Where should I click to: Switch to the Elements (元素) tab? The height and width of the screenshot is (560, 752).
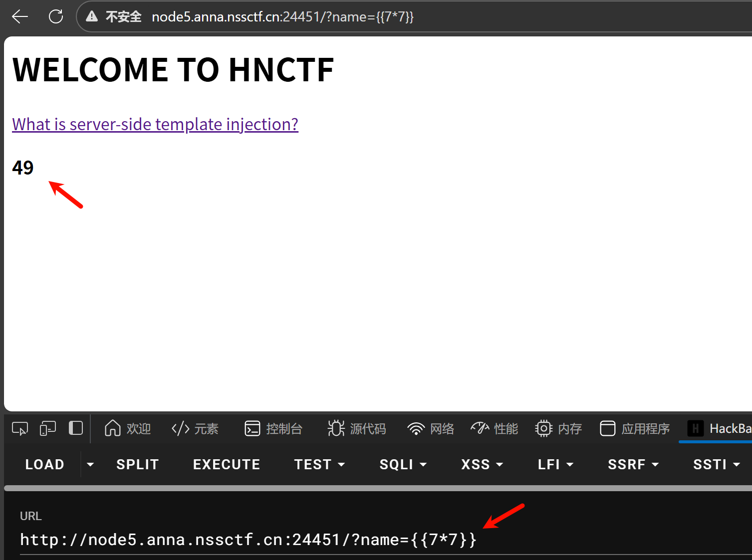(x=195, y=428)
